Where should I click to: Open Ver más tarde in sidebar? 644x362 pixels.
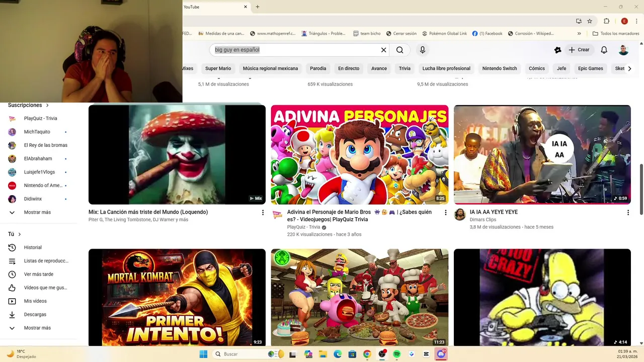39,274
